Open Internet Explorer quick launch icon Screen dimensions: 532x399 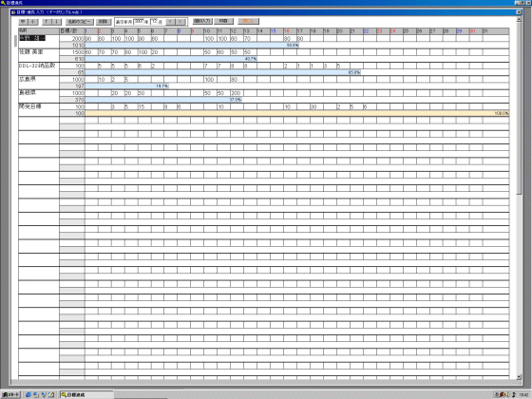point(28,394)
